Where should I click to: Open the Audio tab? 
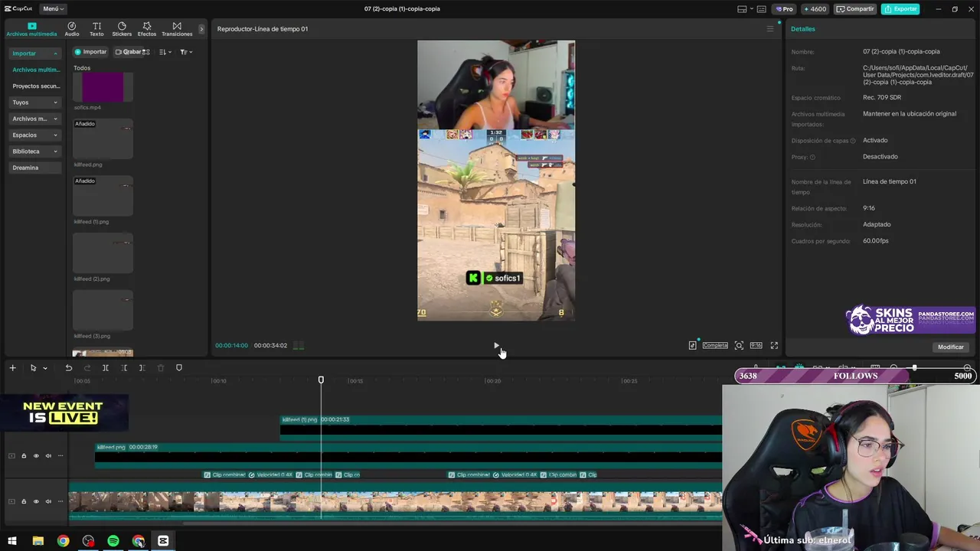71,29
